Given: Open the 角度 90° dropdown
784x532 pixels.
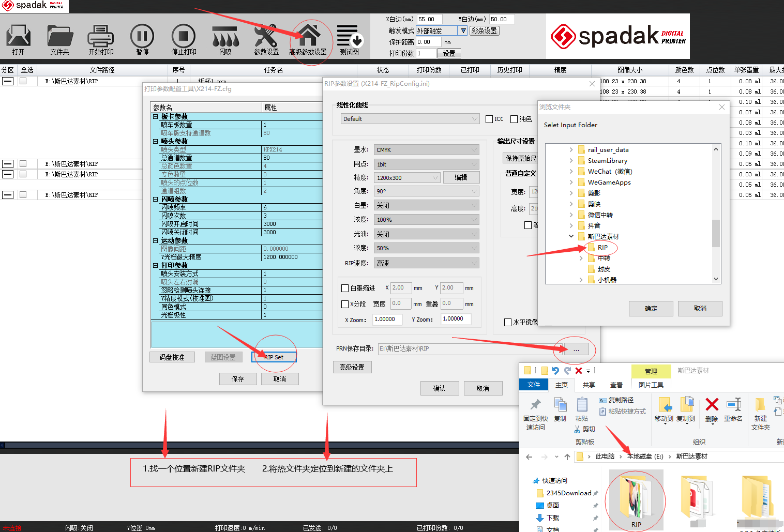Looking at the screenshot, I should [427, 191].
